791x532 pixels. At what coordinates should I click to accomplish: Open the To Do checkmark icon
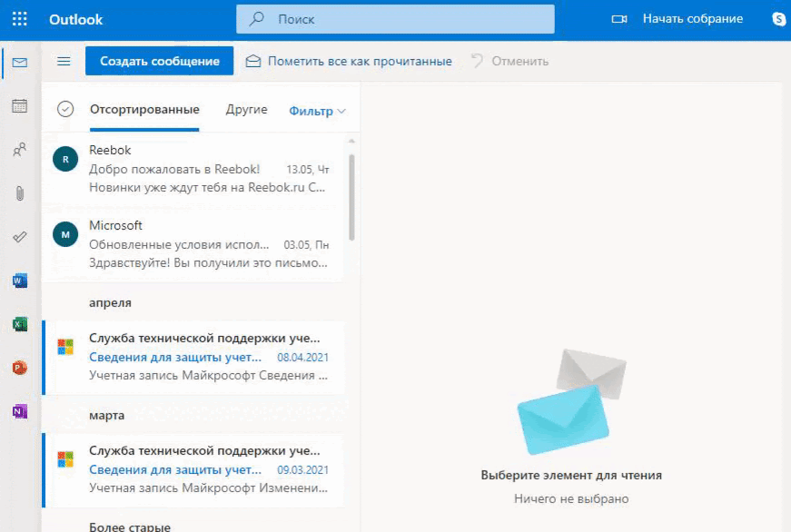(x=20, y=237)
